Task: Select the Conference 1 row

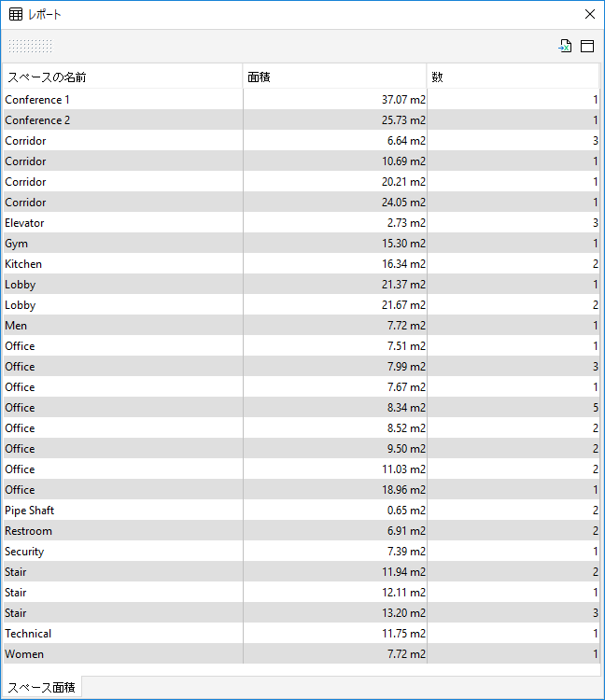Action: tap(302, 100)
